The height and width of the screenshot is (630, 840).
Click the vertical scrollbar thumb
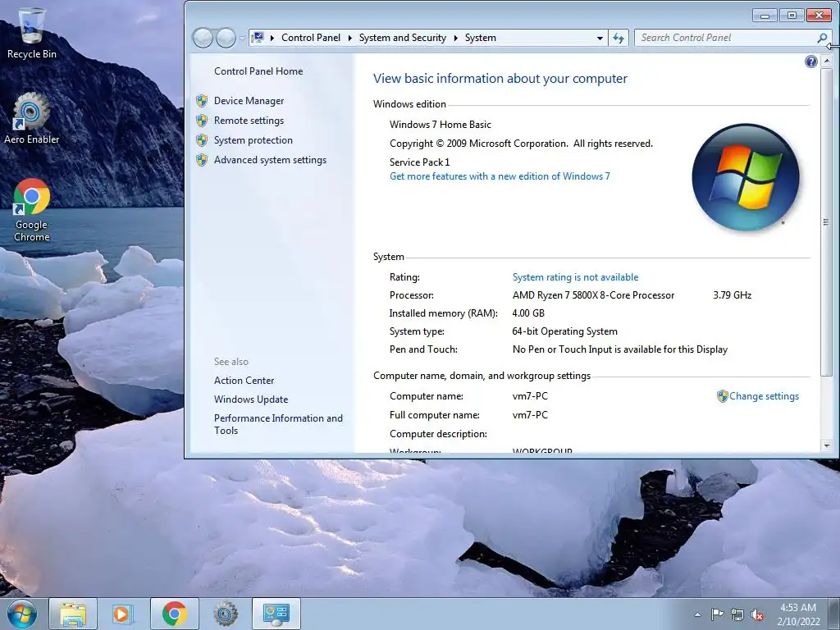[x=827, y=221]
